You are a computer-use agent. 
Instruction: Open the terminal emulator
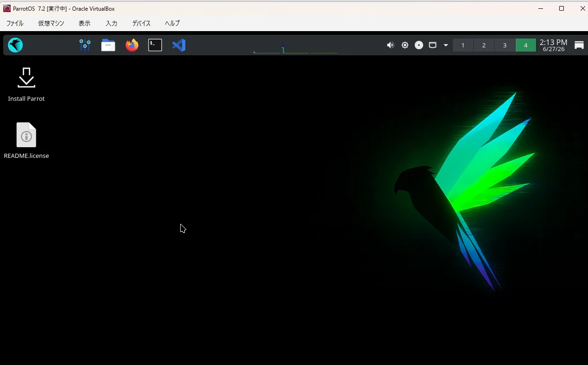coord(155,45)
